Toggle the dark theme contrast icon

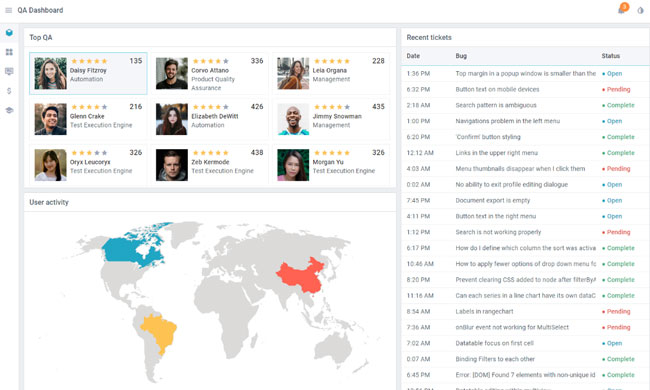point(640,10)
